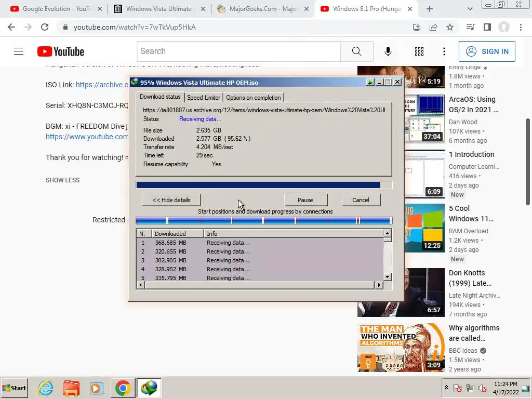Click the taskbar clock 11:24 PM
This screenshot has height=399, width=532.
click(x=506, y=384)
